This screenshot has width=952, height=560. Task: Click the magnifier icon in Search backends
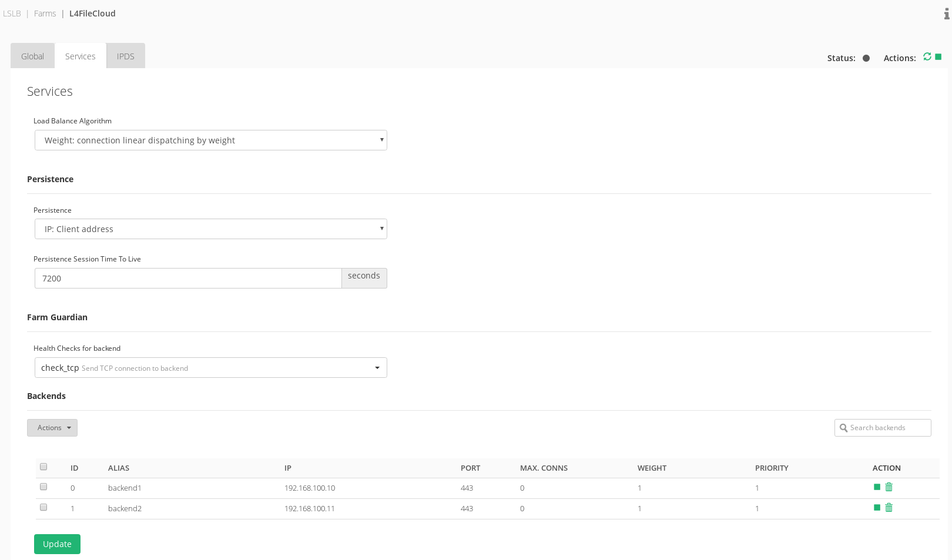[x=843, y=428]
